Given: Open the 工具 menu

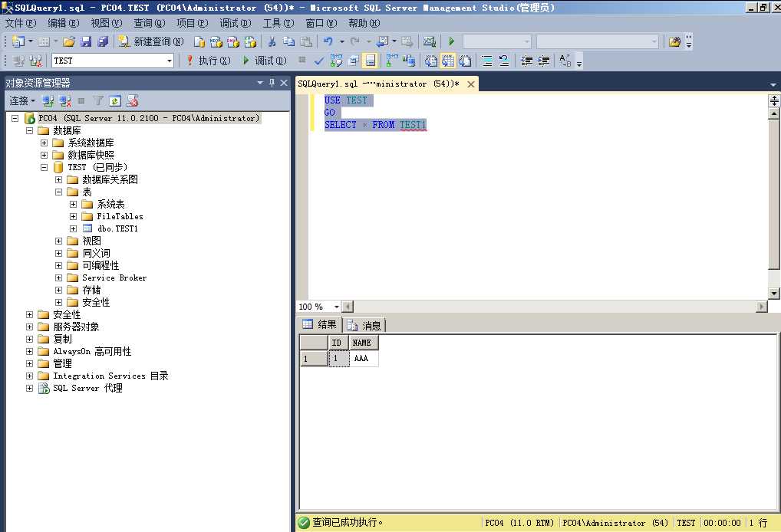Looking at the screenshot, I should click(x=278, y=24).
